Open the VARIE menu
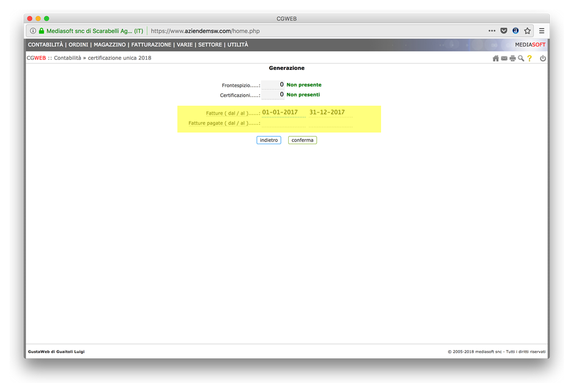This screenshot has width=573, height=392. 185,45
